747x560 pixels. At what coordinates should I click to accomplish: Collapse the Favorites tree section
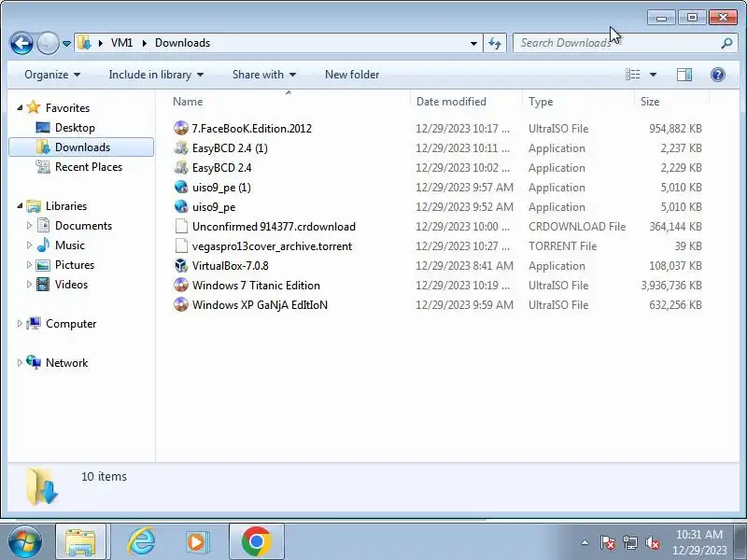[x=20, y=108]
